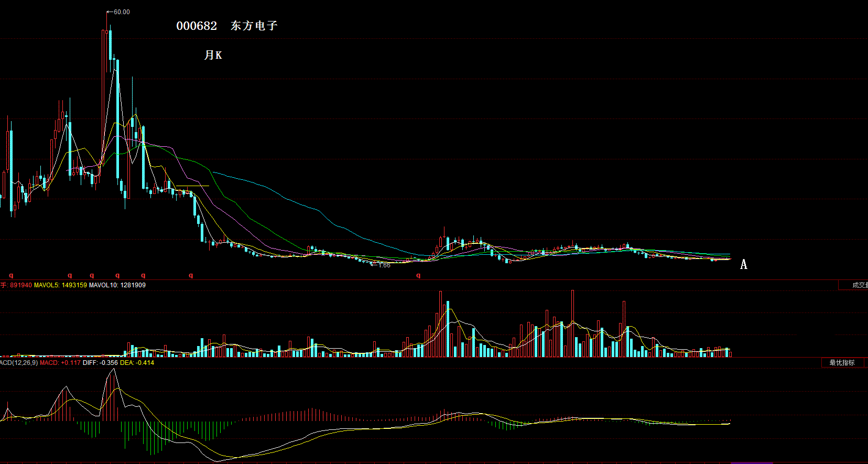Image resolution: width=868 pixels, height=464 pixels.
Task: Click the volume value 891940
Action: (x=21, y=285)
